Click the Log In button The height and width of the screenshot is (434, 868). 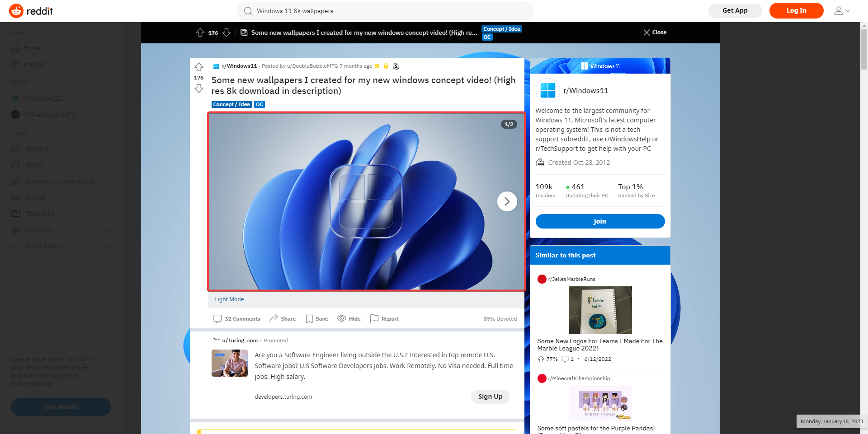coord(796,10)
